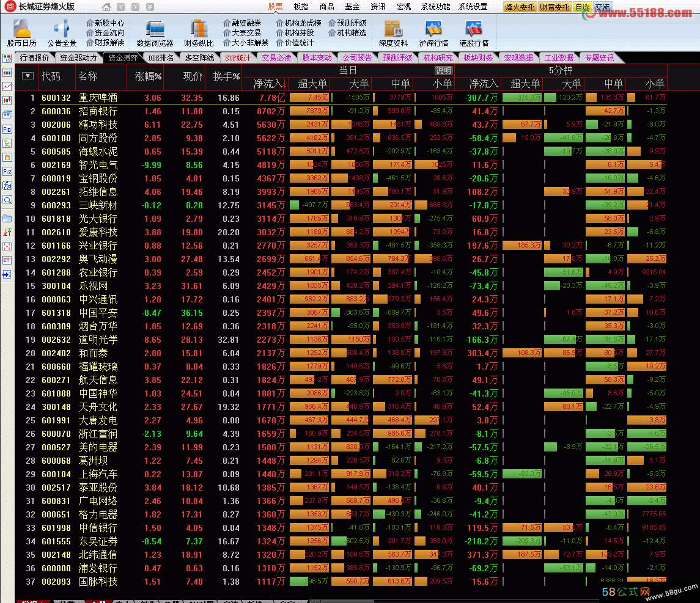Open the 价值统计 link
The width and height of the screenshot is (700, 603).
(x=295, y=42)
